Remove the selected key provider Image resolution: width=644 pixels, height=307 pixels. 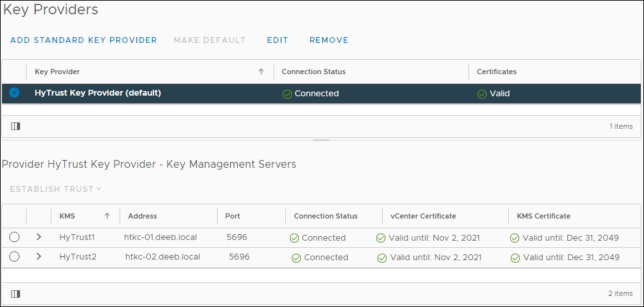coord(329,40)
